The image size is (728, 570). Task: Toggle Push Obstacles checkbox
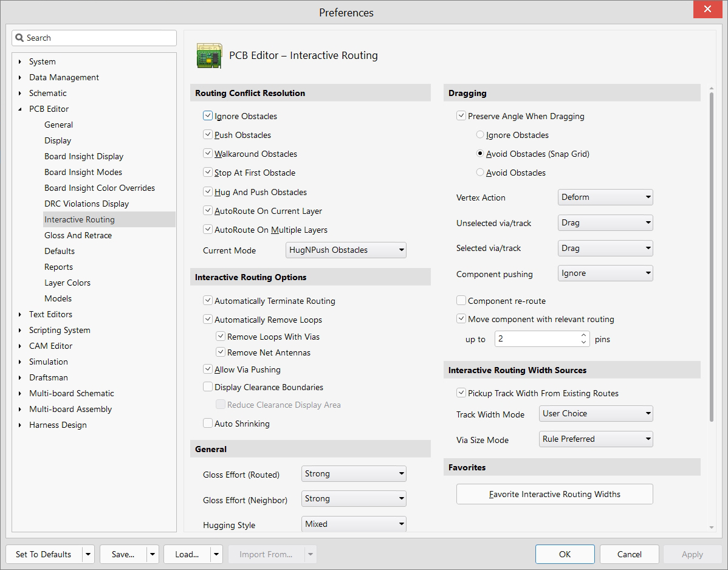(x=208, y=135)
